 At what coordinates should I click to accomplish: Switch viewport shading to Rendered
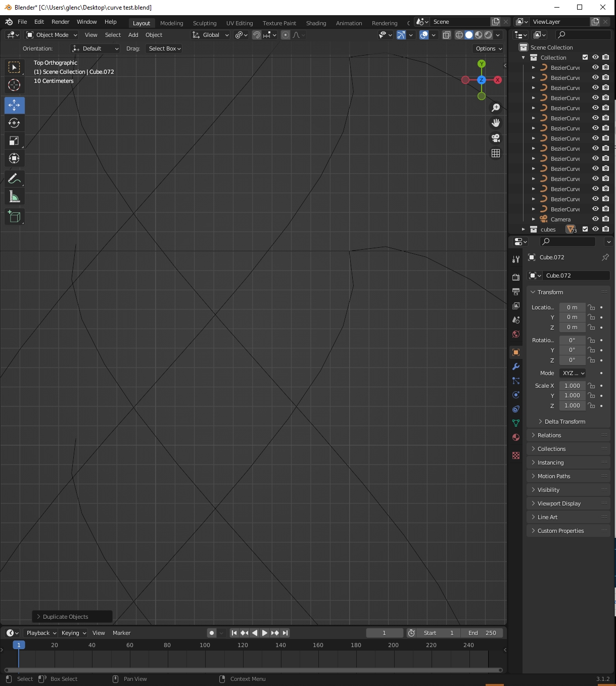[488, 35]
